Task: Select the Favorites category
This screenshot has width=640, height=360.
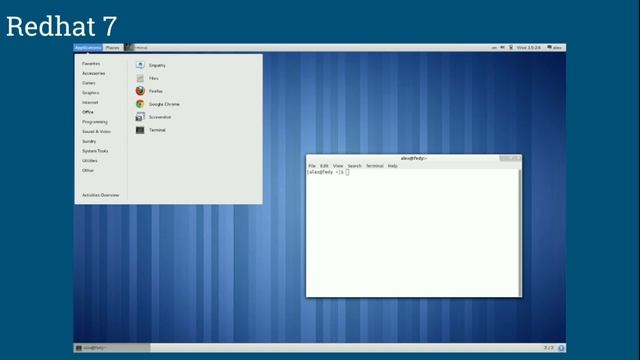Action: (x=91, y=64)
